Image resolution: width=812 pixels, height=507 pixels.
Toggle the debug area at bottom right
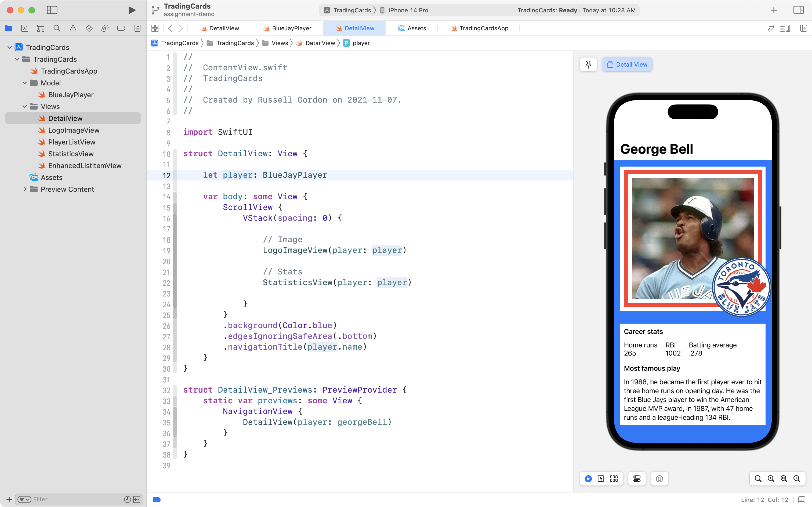(802, 500)
